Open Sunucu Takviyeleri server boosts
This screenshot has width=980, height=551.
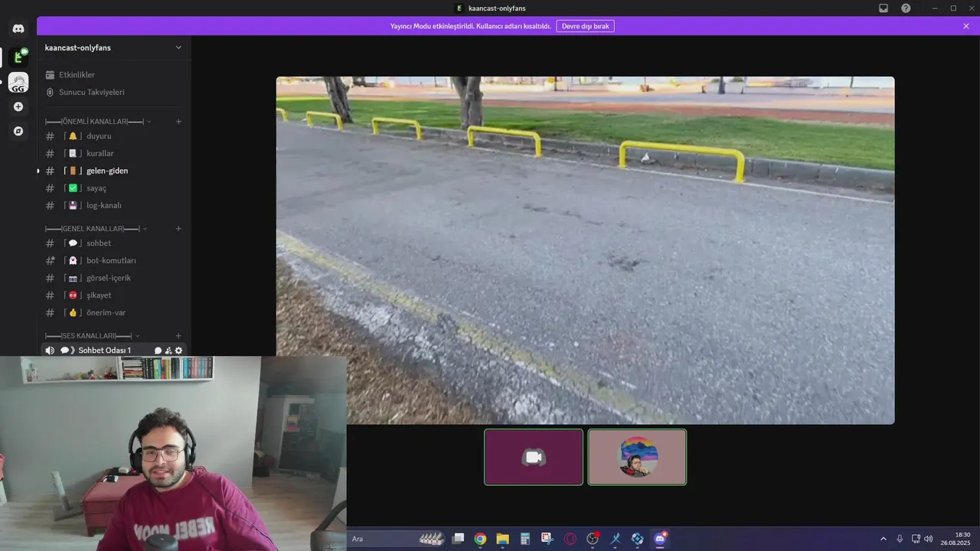113,92
